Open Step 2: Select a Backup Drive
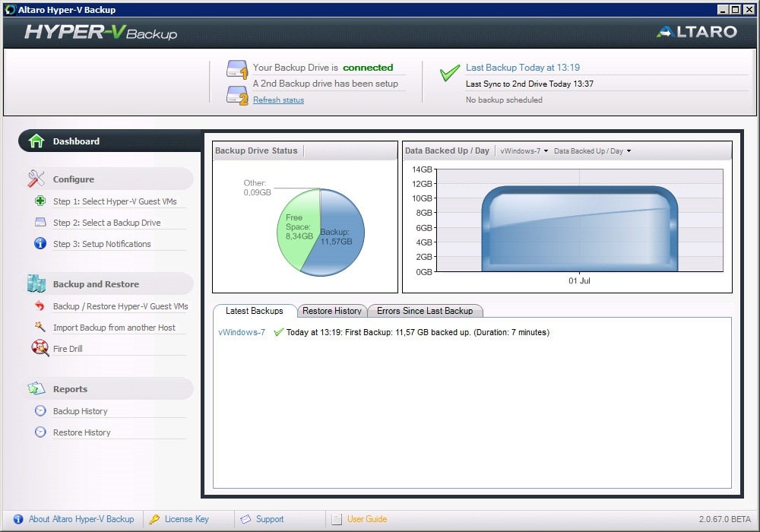 point(106,223)
